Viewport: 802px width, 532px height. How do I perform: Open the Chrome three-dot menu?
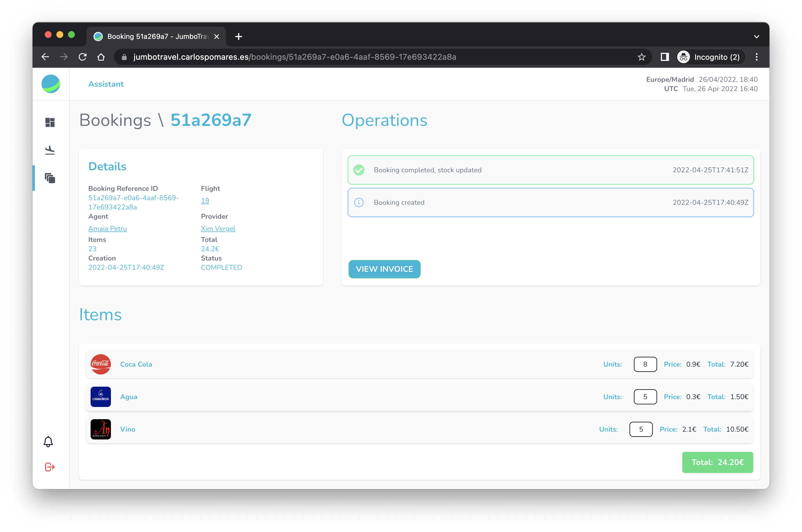[x=756, y=57]
